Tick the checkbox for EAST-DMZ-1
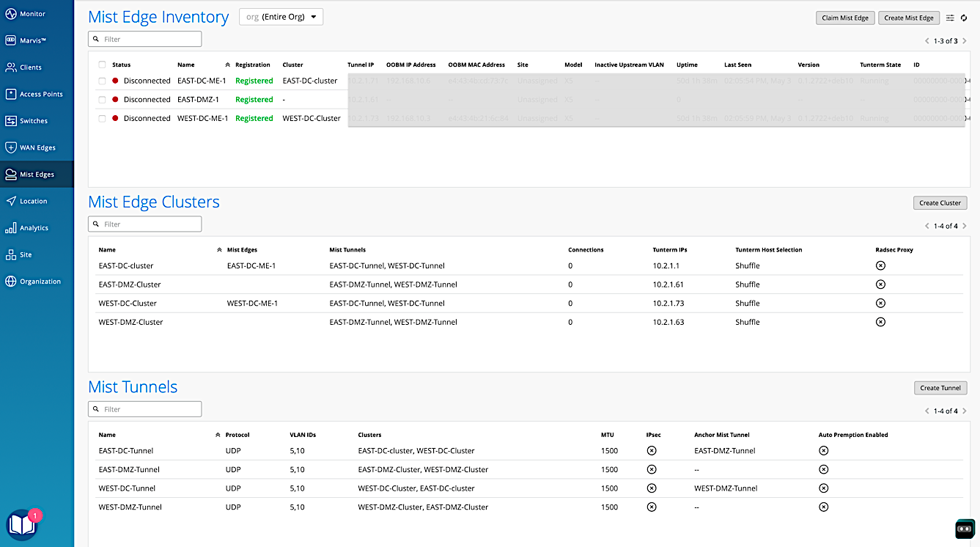This screenshot has width=980, height=547. click(102, 100)
